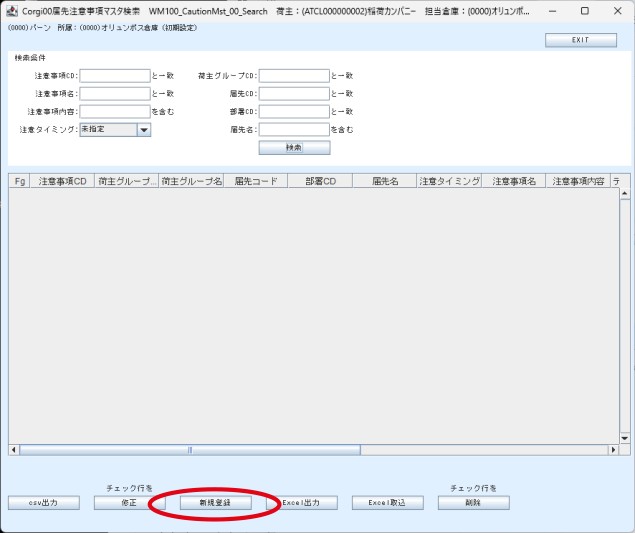Click the 注意事項CD column header
635x533 pixels.
coord(62,181)
